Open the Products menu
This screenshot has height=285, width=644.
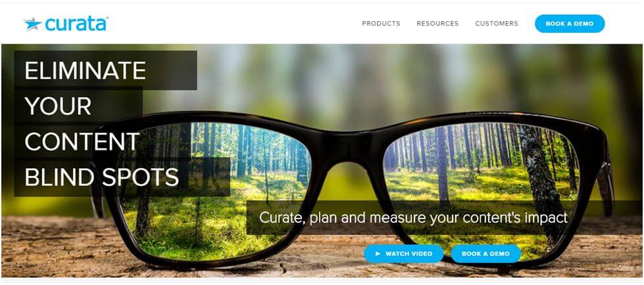coord(381,24)
